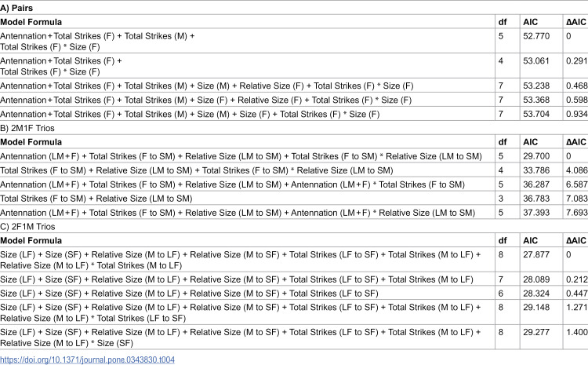Select the AIC value 52.770

pos(536,36)
